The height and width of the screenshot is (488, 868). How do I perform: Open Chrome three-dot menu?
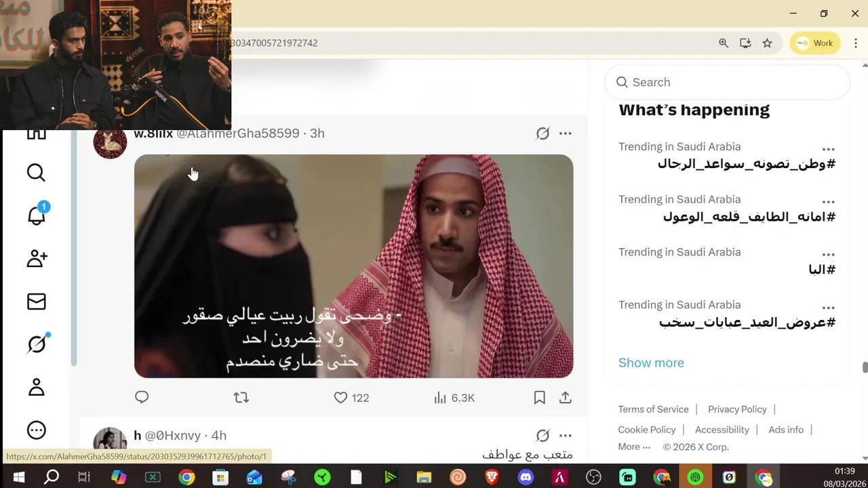tap(855, 43)
